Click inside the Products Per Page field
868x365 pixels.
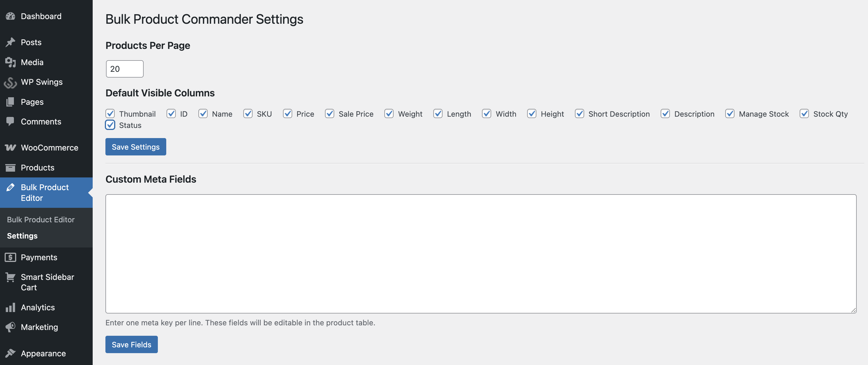point(124,69)
